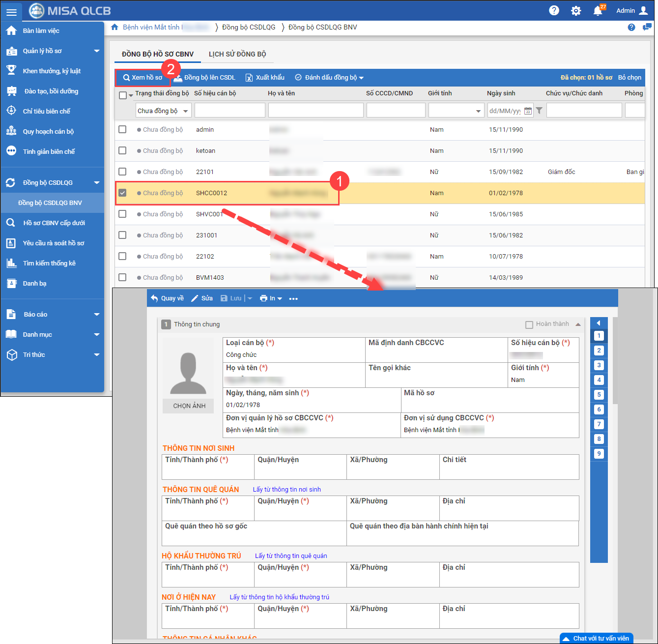Click the CHỌN ẢNH button
Viewport: 658px width, 644px height.
pyautogui.click(x=189, y=406)
